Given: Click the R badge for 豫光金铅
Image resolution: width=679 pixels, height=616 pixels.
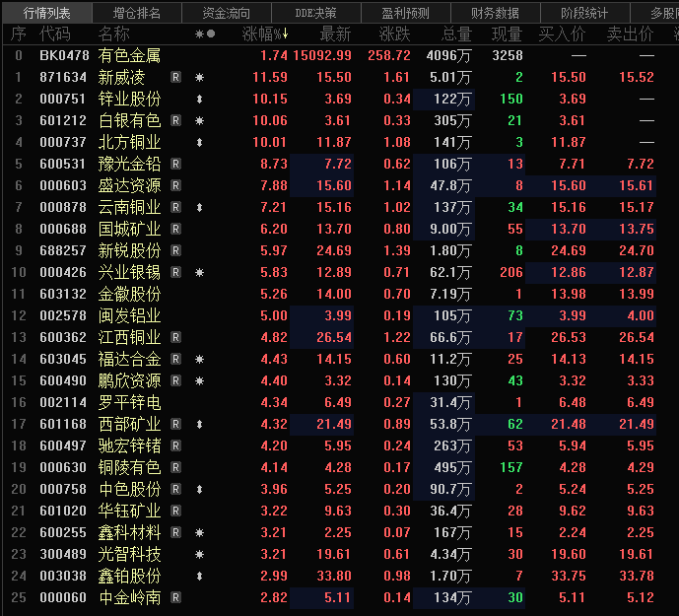Looking at the screenshot, I should tap(175, 164).
